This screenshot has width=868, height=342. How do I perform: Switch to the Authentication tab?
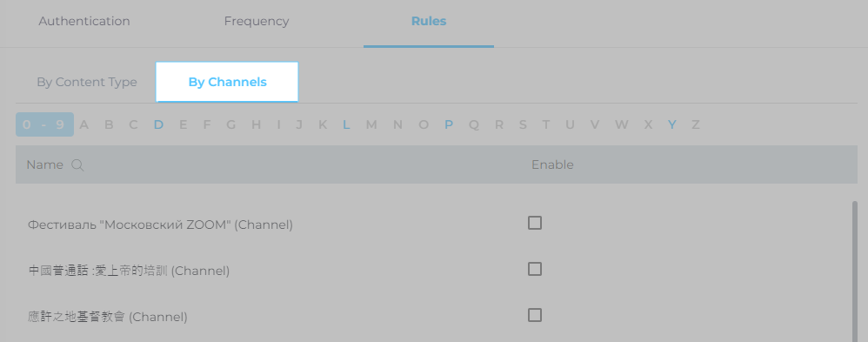tap(84, 21)
